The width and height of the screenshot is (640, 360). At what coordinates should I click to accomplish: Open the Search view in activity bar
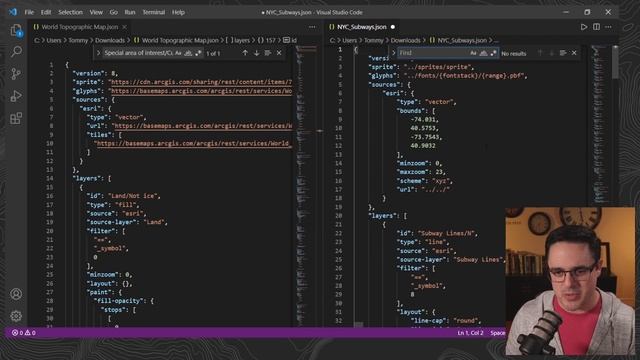pos(16,51)
